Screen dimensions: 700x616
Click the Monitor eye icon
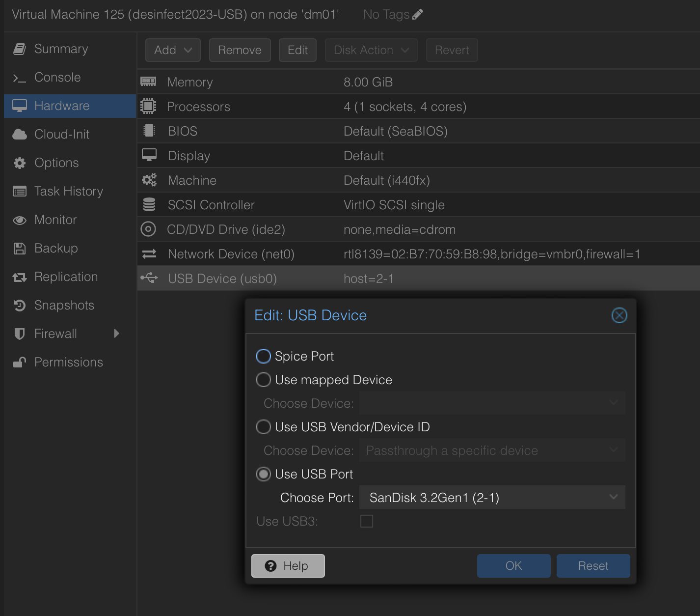click(x=20, y=220)
